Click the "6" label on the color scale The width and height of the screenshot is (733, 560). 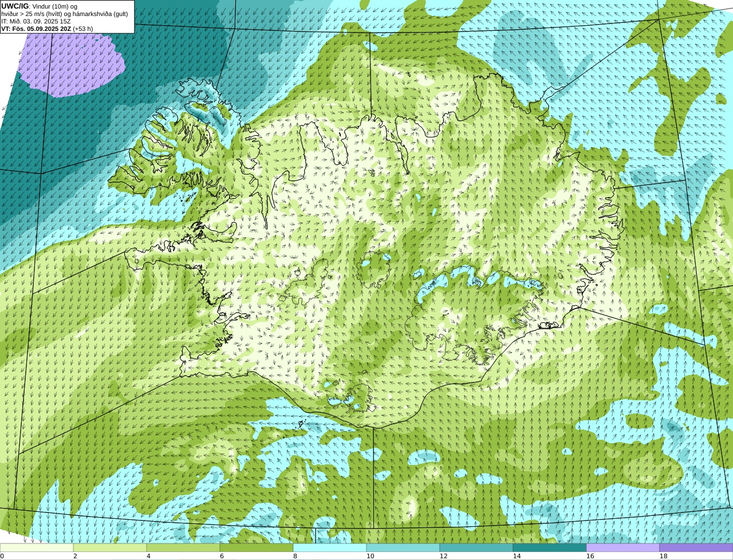coord(222,556)
